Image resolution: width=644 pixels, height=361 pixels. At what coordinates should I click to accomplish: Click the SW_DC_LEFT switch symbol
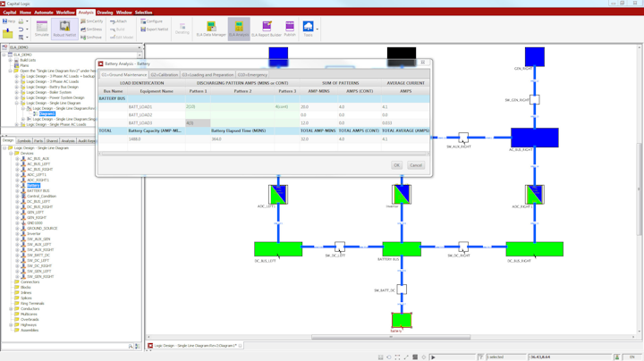pos(340,247)
